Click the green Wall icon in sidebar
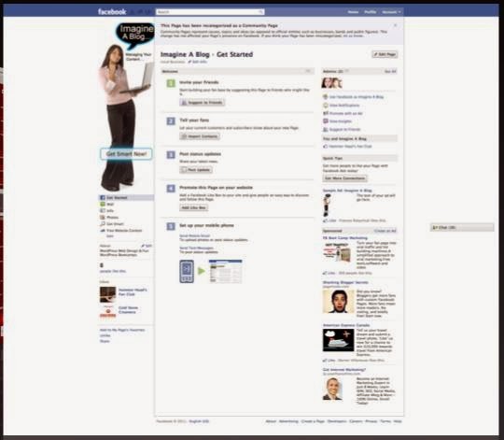The width and height of the screenshot is (504, 440). (x=103, y=204)
